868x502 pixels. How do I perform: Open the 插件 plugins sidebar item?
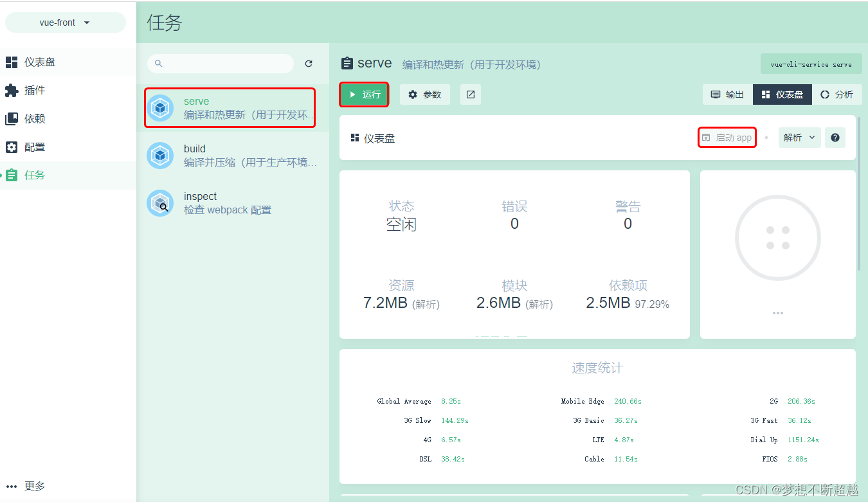point(68,91)
